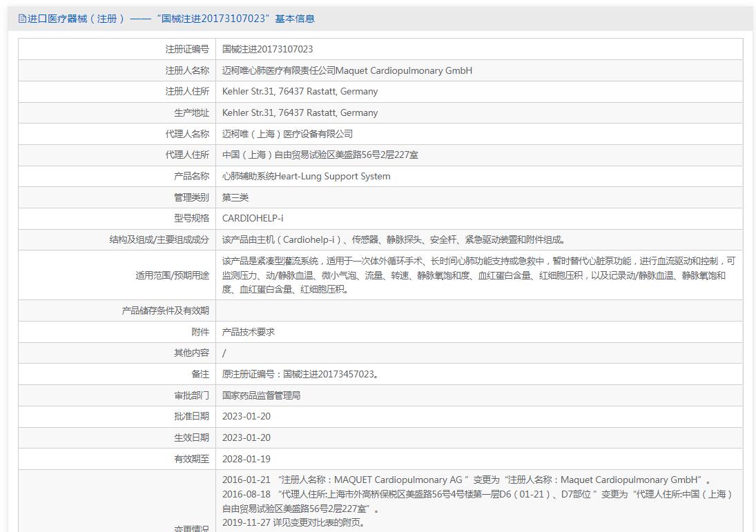Viewport: 756px width, 532px height.
Task: Select the 管理类别 label cell
Action: [117, 197]
